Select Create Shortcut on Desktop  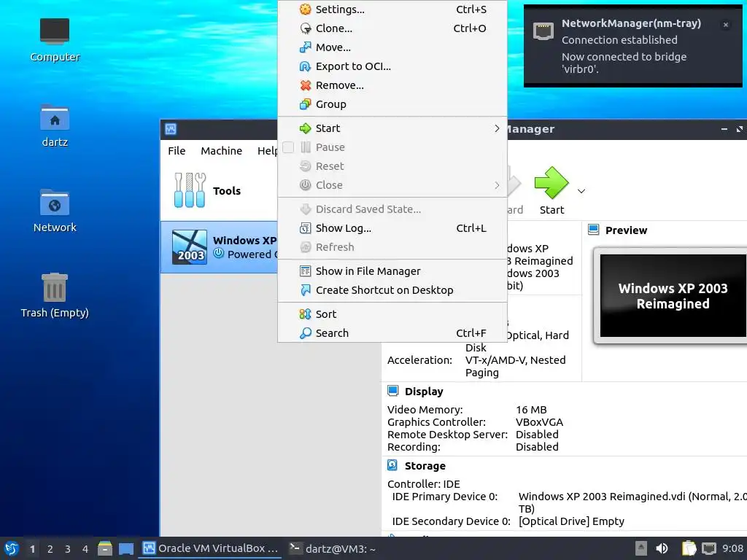point(392,290)
